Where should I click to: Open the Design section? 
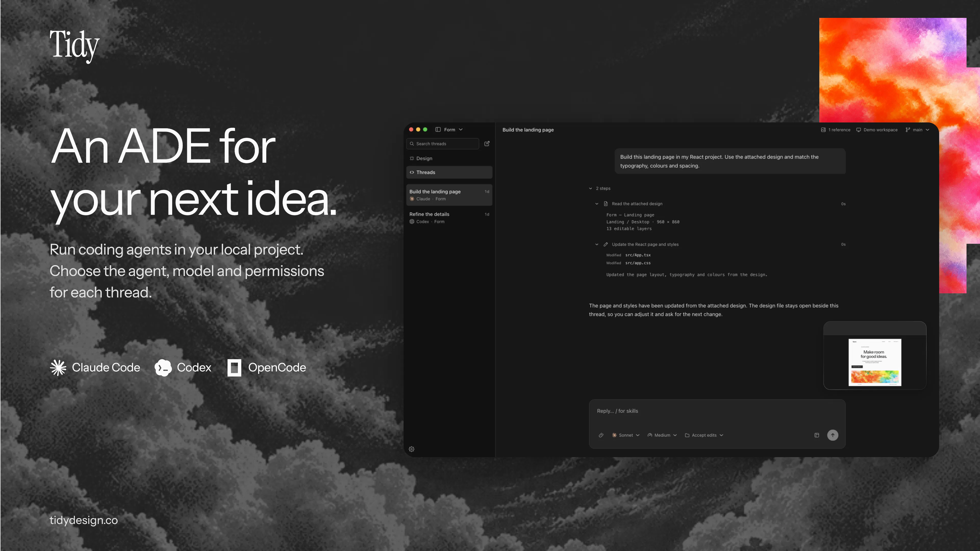[449, 158]
